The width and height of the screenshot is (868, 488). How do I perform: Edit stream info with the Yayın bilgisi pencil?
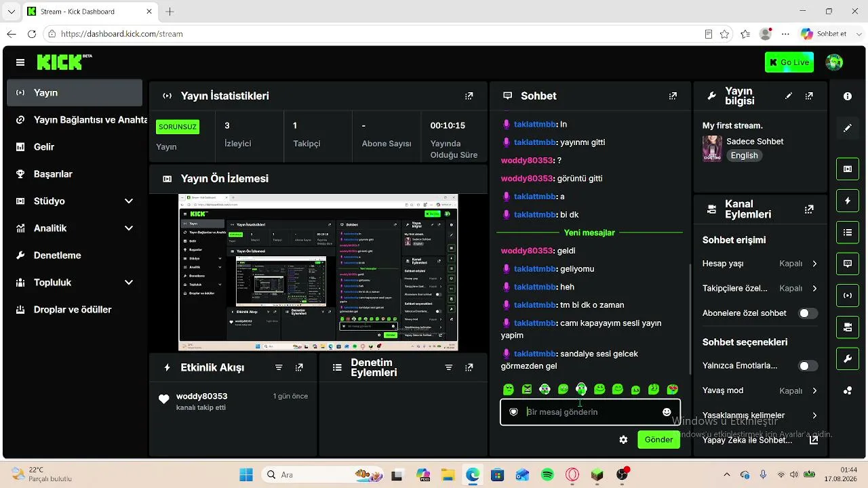coord(789,96)
